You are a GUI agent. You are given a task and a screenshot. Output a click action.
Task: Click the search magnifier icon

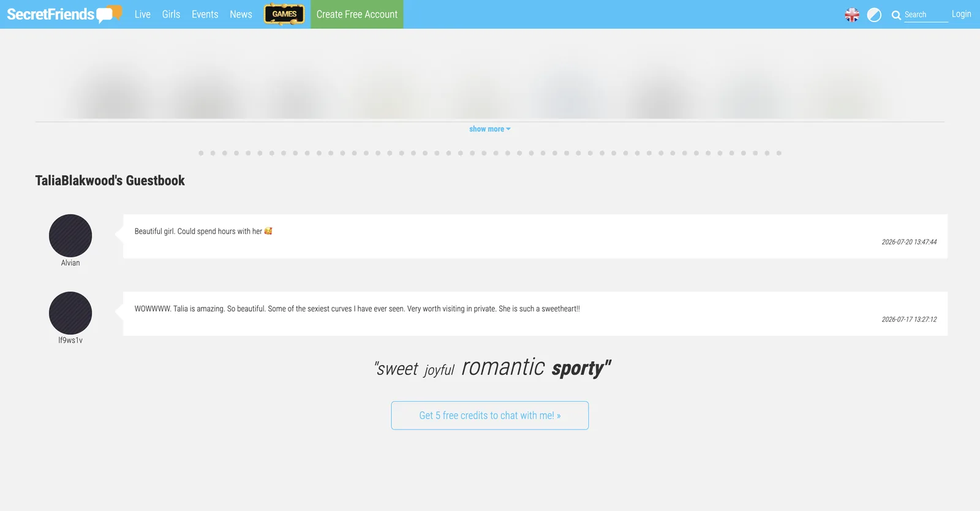click(x=896, y=15)
